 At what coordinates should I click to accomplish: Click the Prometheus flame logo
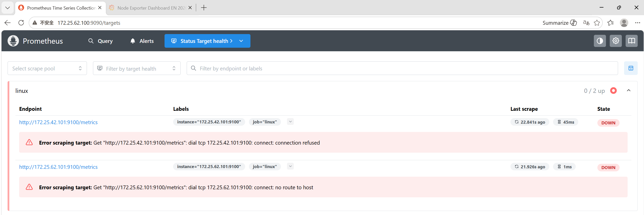coord(13,41)
